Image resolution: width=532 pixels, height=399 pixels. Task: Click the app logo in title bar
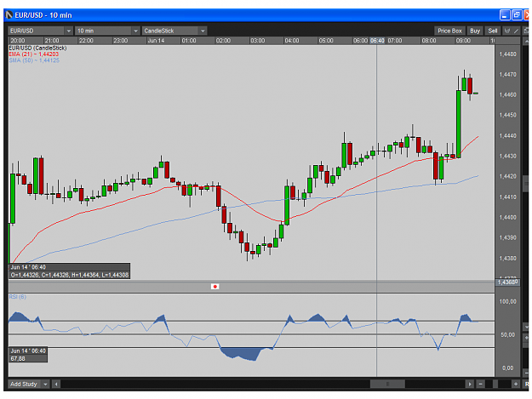(9, 15)
